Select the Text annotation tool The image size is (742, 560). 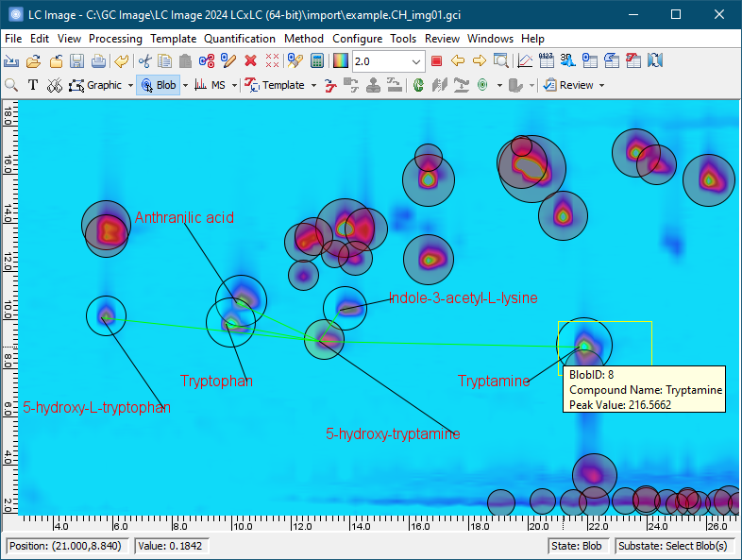click(33, 85)
